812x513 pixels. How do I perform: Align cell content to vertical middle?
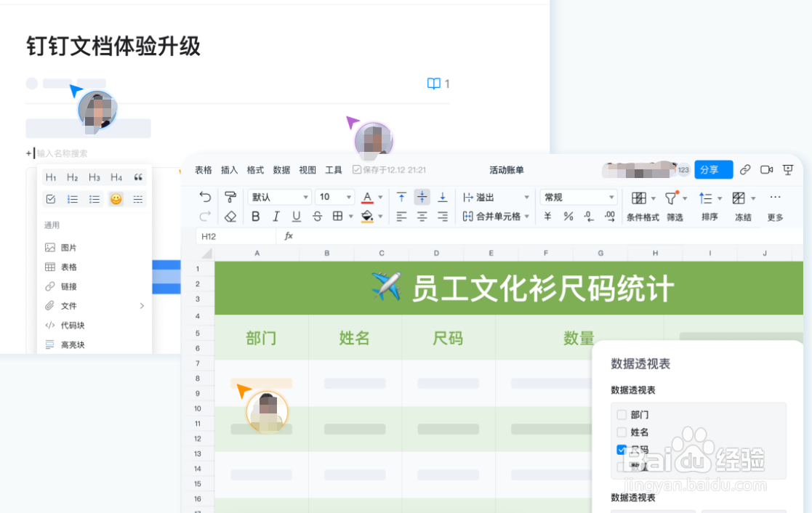coord(422,197)
